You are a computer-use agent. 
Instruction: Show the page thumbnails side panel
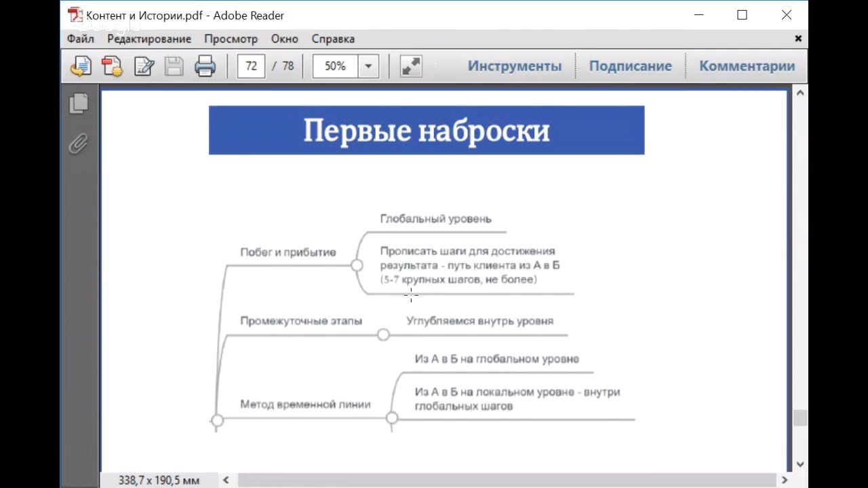(79, 103)
